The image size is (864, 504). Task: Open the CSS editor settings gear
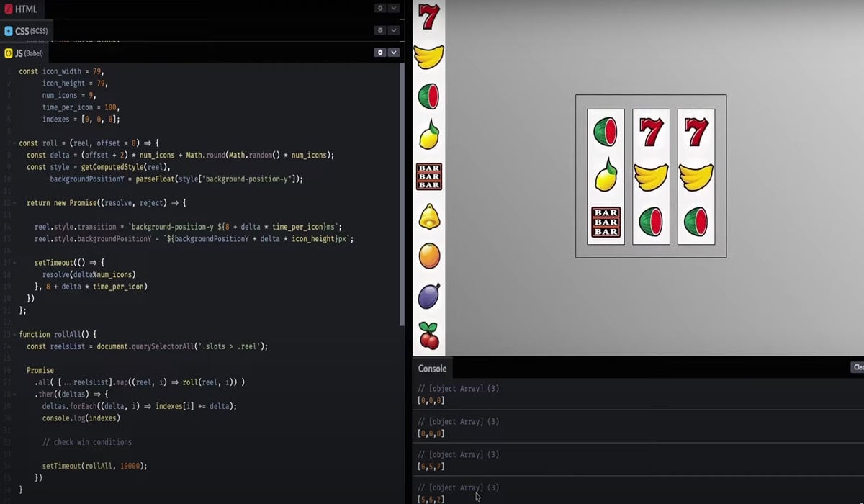pyautogui.click(x=380, y=30)
